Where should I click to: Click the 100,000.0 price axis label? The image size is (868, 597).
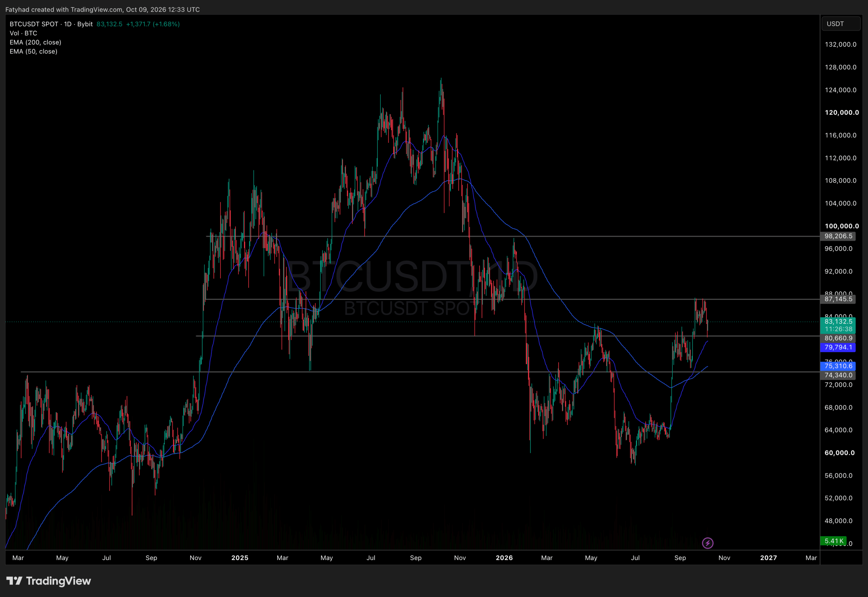842,226
